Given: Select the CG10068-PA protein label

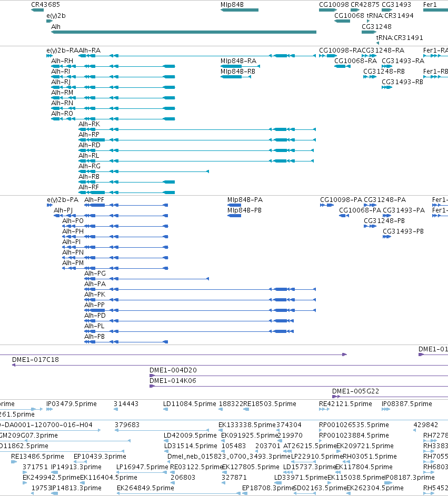Looking at the screenshot, I should tap(360, 210).
